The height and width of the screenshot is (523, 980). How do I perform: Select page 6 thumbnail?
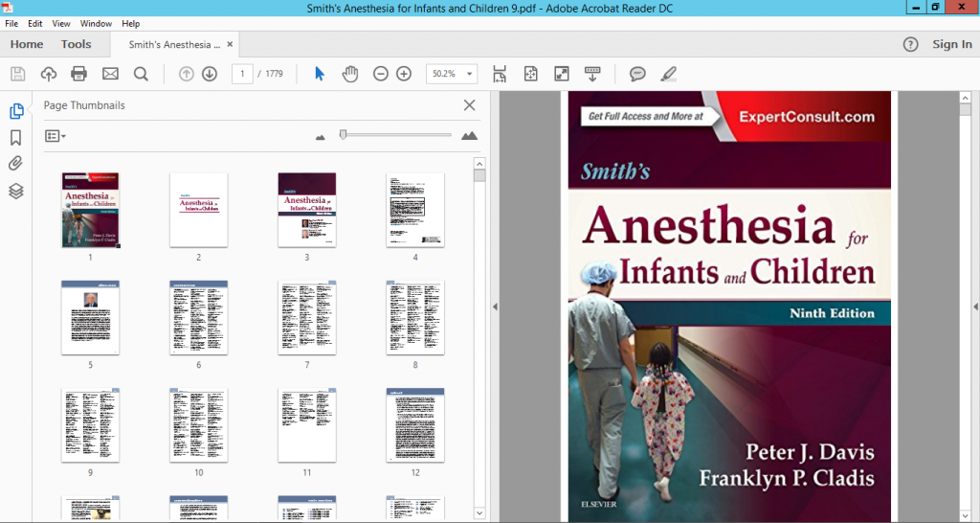[199, 318]
